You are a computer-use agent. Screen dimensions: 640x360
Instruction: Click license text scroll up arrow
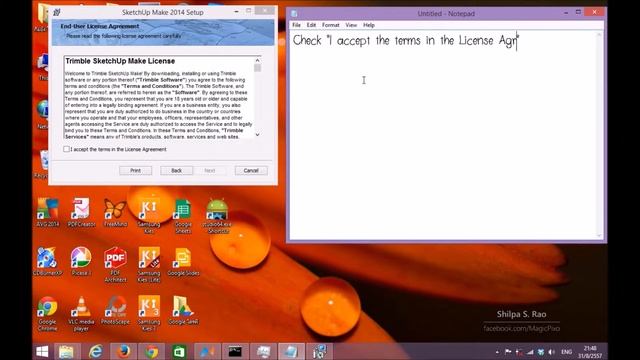(257, 60)
